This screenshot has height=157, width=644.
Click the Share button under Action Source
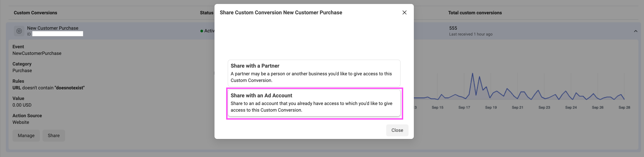[x=54, y=136]
